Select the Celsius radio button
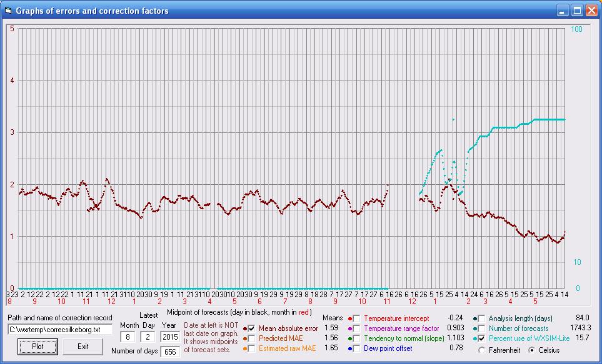The height and width of the screenshot is (364, 602). pos(533,350)
